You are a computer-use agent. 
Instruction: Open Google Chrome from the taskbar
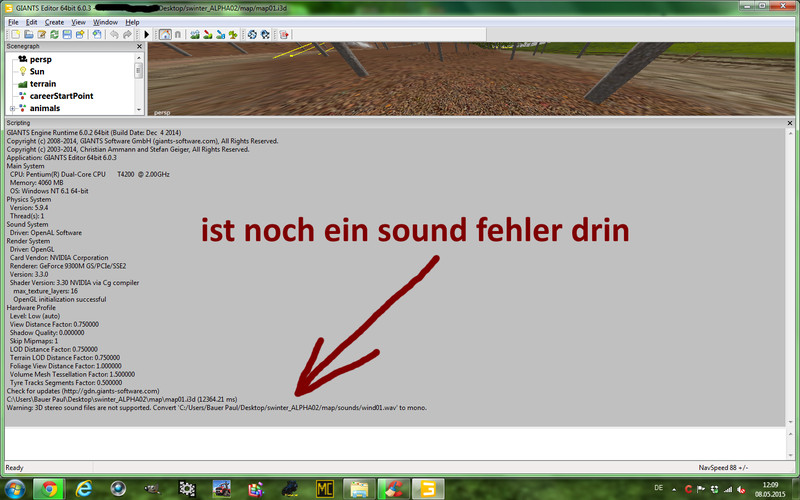(x=47, y=488)
